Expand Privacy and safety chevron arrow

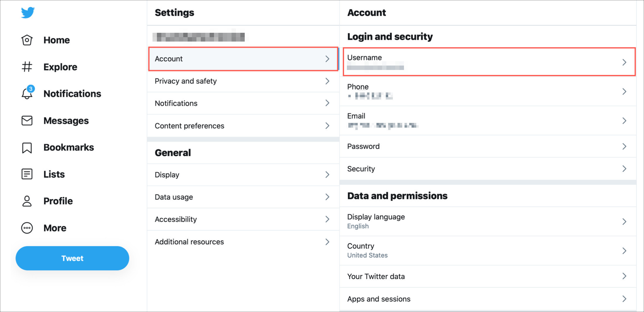[327, 81]
